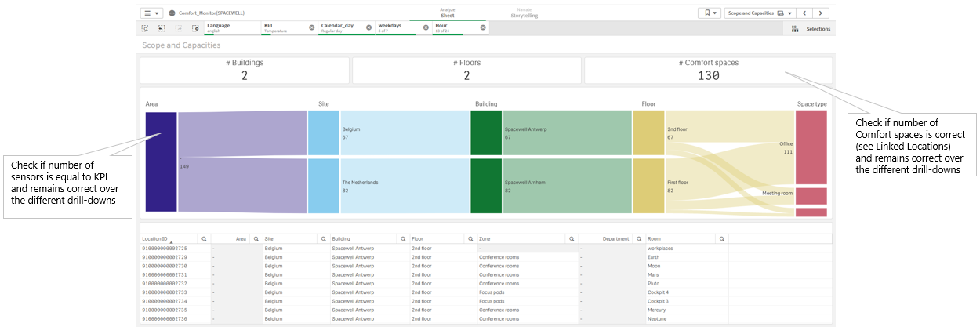The width and height of the screenshot is (980, 334).
Task: Select the dark purple Area bar
Action: pyautogui.click(x=161, y=162)
